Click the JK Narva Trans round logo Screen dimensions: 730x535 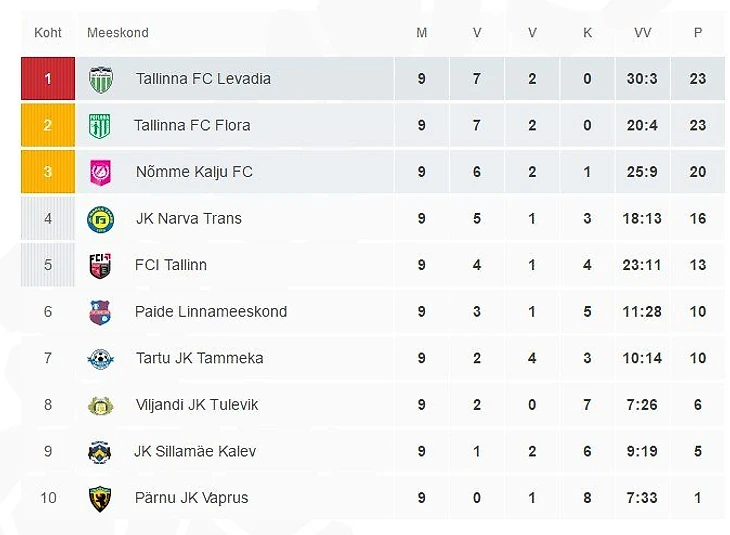(x=100, y=219)
